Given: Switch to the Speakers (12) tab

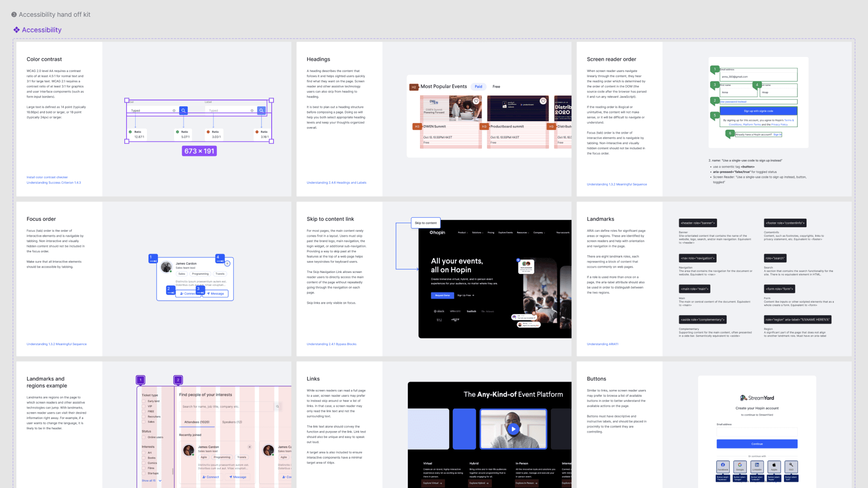Looking at the screenshot, I should [x=232, y=422].
